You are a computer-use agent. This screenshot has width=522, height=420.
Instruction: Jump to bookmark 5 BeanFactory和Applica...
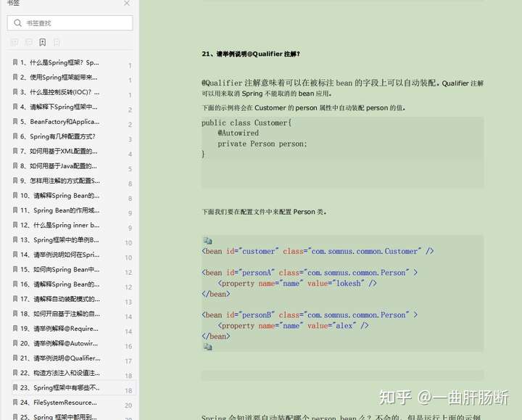tap(60, 122)
